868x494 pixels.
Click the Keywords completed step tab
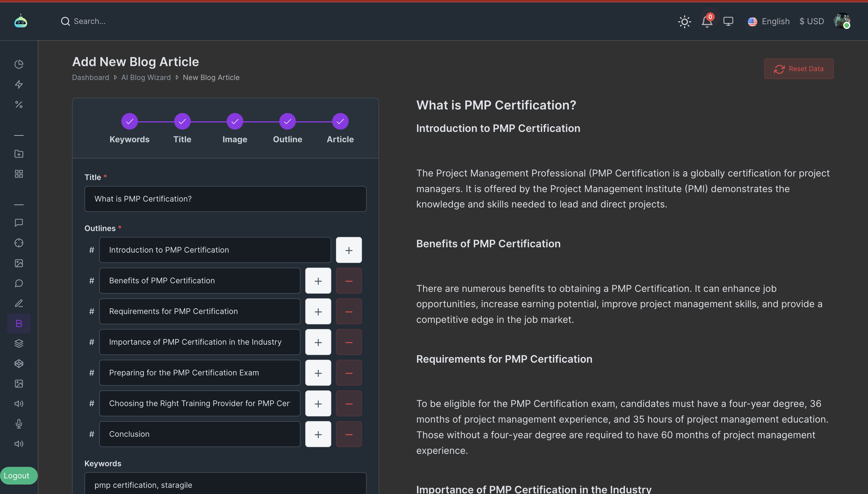(129, 121)
